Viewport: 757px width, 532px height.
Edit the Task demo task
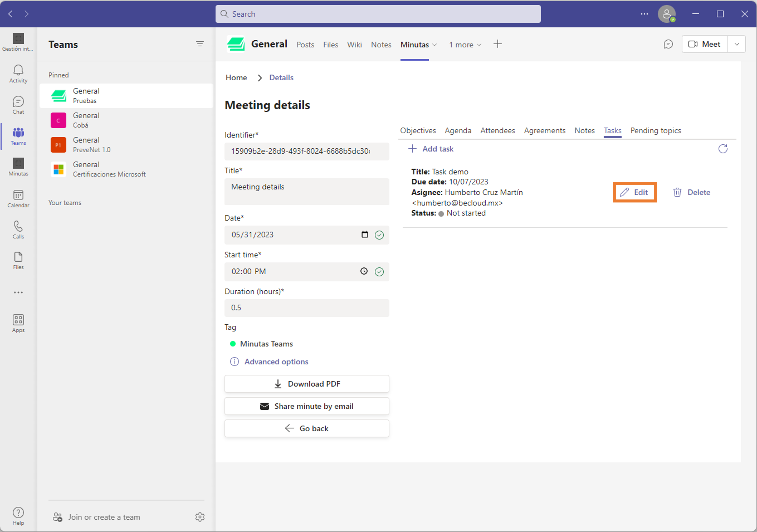pyautogui.click(x=634, y=192)
